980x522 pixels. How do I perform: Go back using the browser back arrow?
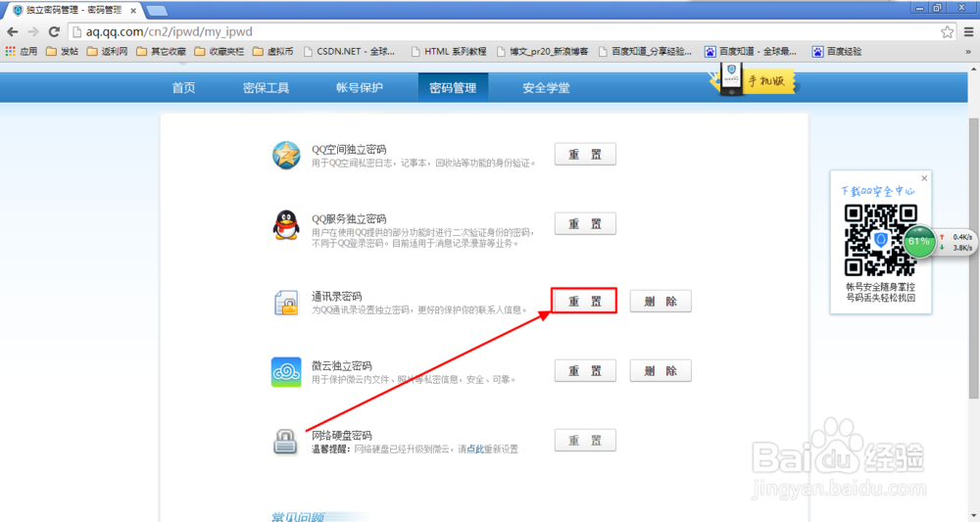(x=13, y=32)
